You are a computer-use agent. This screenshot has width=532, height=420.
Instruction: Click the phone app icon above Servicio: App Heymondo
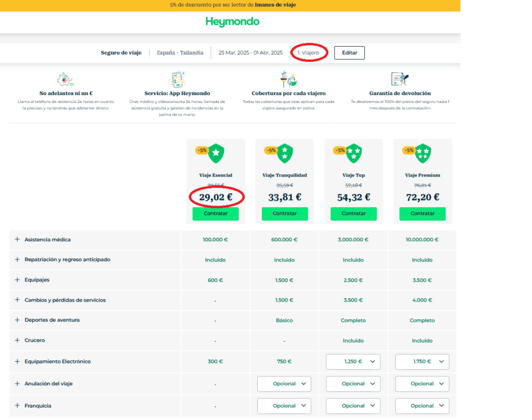coord(177,79)
